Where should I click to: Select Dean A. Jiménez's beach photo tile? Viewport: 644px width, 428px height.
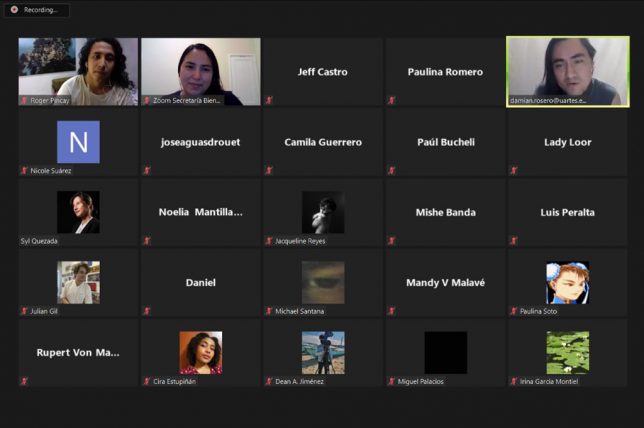(x=323, y=352)
